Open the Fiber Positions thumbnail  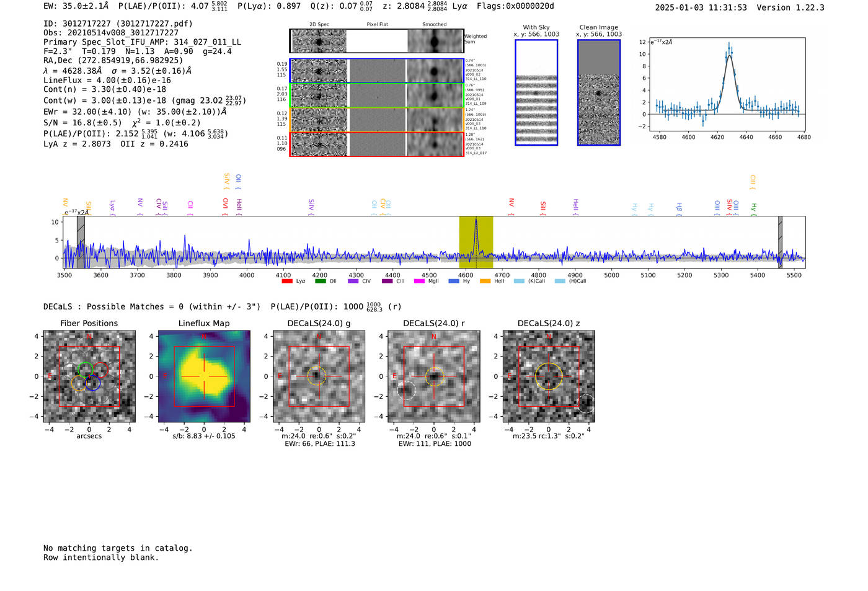click(89, 376)
